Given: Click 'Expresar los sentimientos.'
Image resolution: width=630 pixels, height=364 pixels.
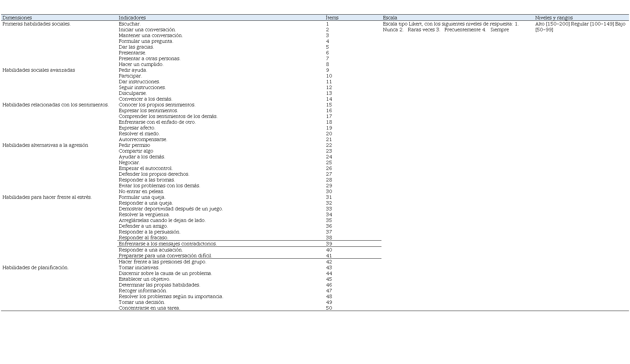Looking at the screenshot, I should coord(148,110).
